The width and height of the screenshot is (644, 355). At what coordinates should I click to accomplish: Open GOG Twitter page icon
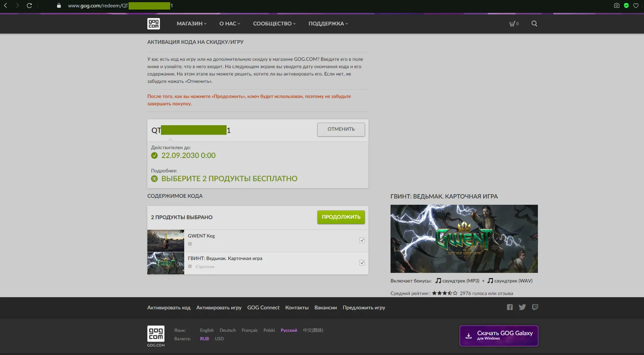point(522,307)
